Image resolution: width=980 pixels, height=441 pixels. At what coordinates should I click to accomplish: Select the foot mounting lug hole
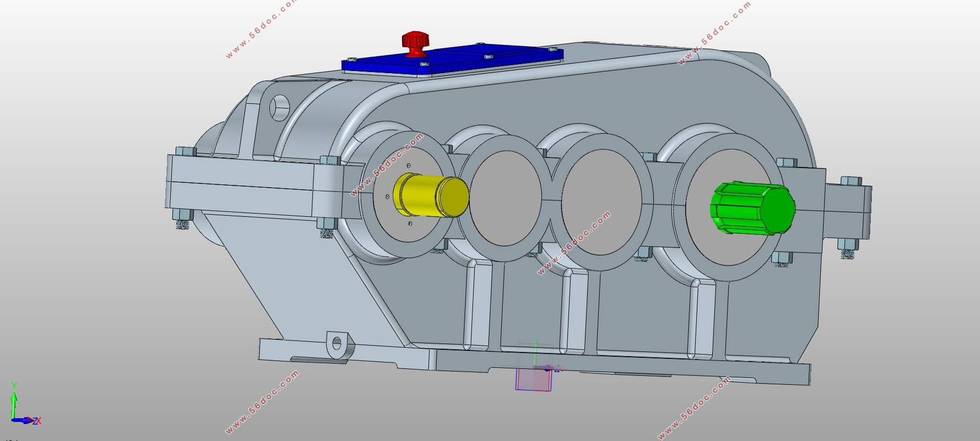pyautogui.click(x=337, y=343)
